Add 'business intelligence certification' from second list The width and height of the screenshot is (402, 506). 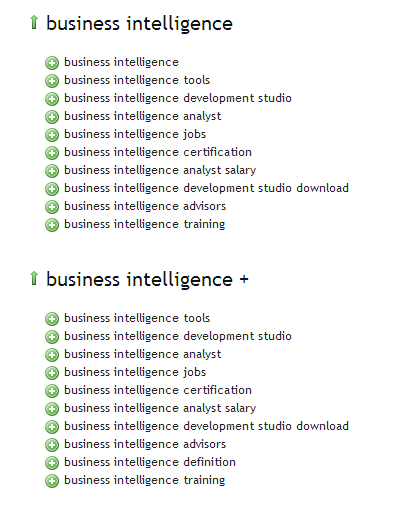pos(52,391)
